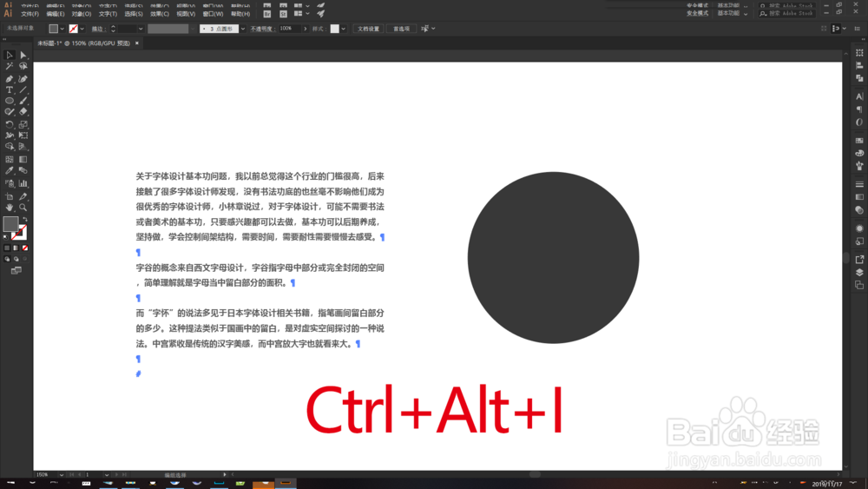Image resolution: width=868 pixels, height=489 pixels.
Task: Activate the Column Graph tool
Action: point(23,183)
